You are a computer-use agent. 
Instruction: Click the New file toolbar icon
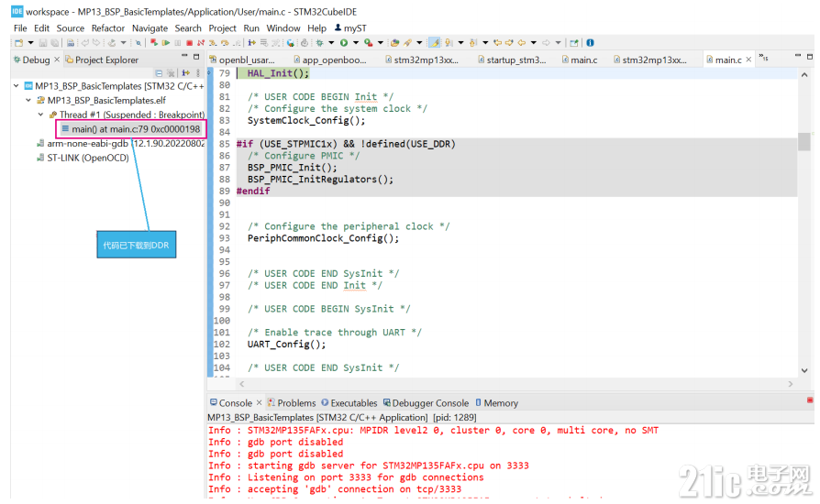(x=19, y=43)
